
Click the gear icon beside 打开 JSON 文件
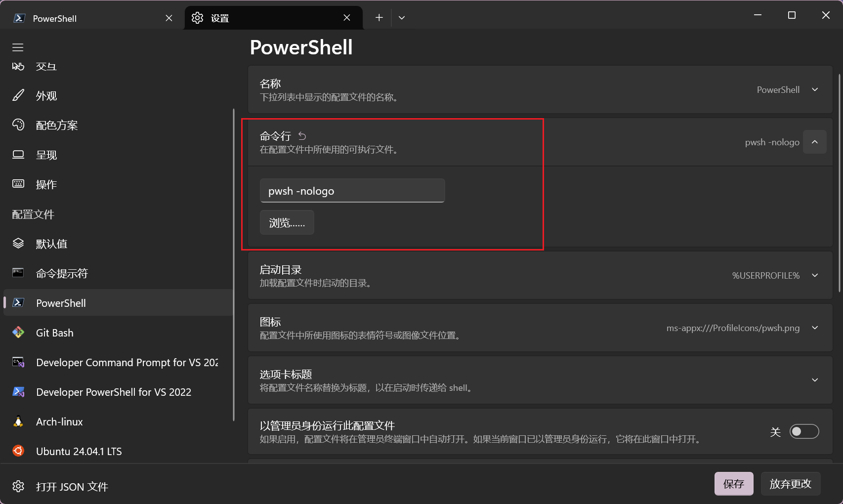[18, 486]
